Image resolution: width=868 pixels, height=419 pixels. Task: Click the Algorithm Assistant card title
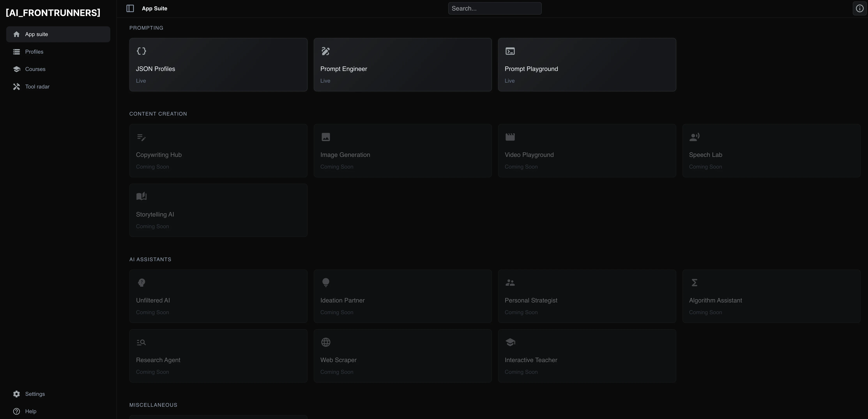pyautogui.click(x=715, y=300)
